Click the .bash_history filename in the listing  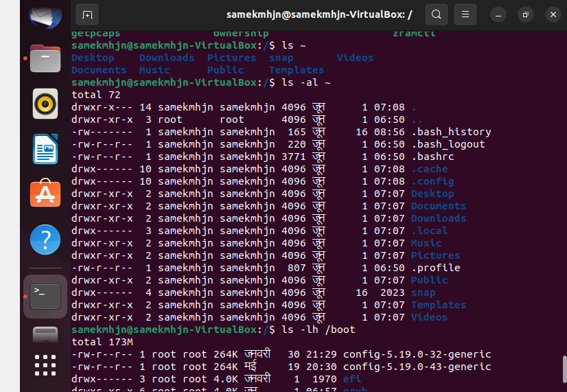(451, 132)
